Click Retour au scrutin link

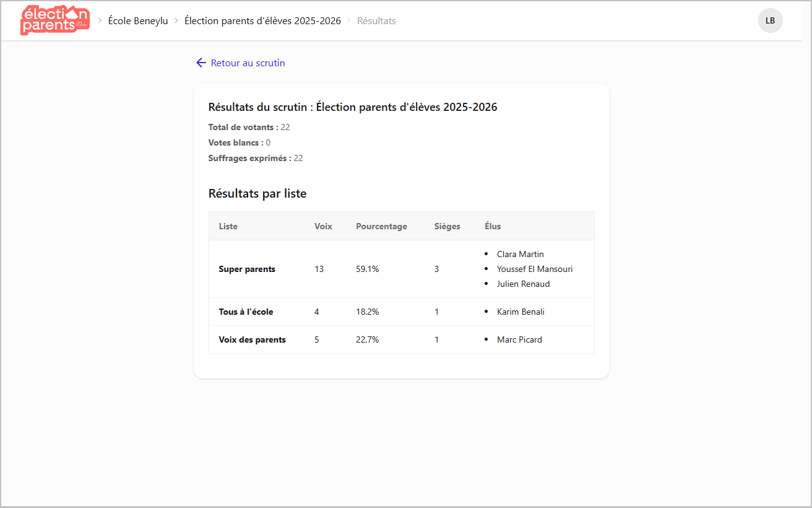[x=248, y=63]
